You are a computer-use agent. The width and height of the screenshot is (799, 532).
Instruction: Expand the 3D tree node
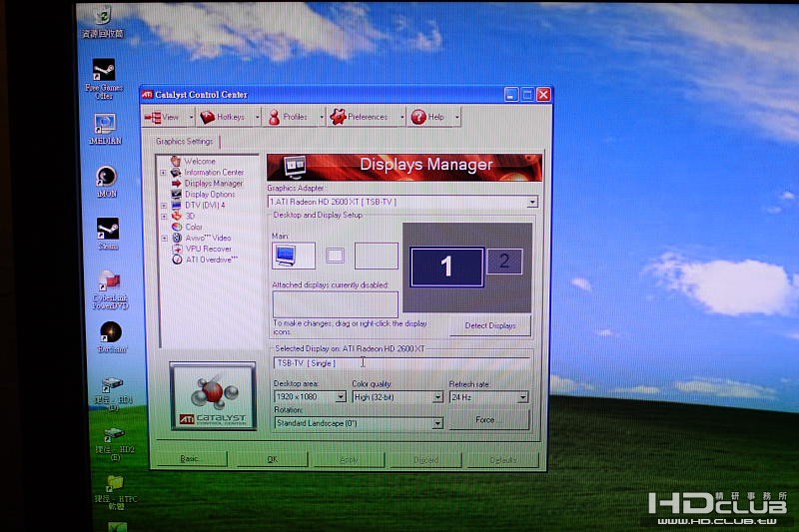[x=164, y=217]
